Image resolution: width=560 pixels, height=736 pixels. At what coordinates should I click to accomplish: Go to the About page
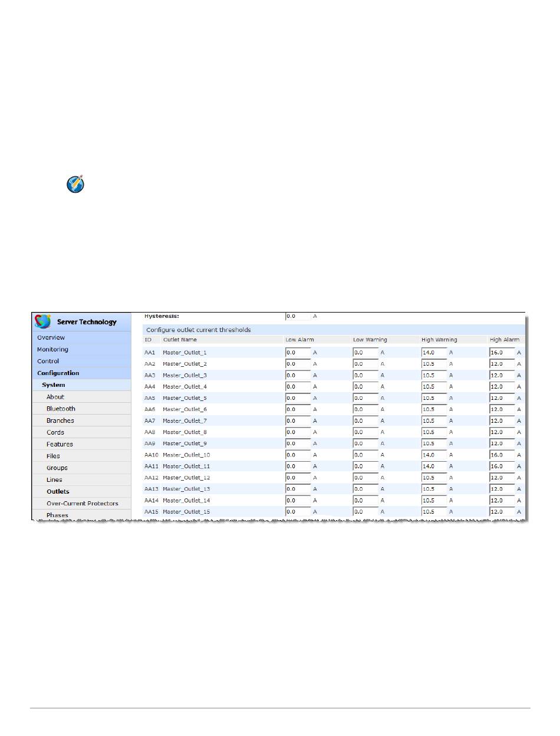[x=83, y=397]
